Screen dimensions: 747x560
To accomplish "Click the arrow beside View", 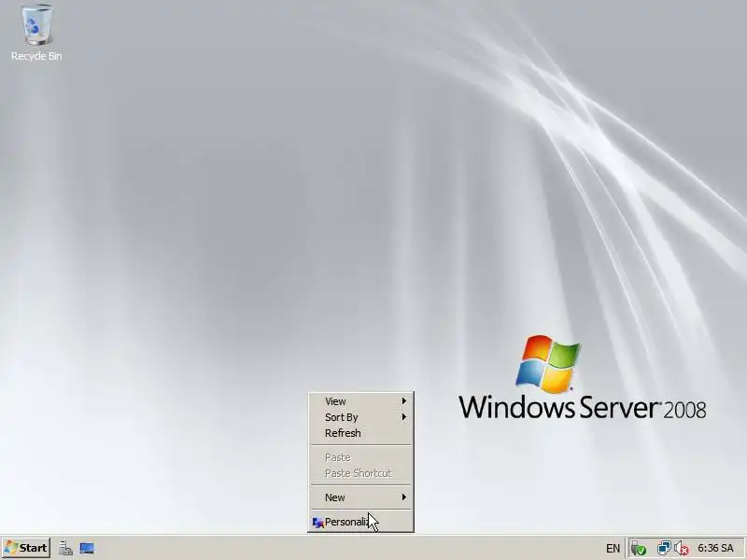I will coord(404,401).
